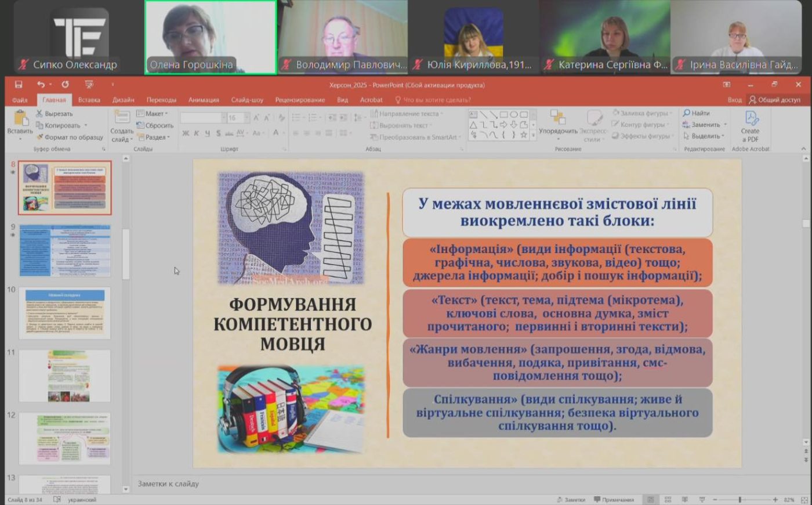Increase font size with larger A icon
The image size is (812, 505).
pyautogui.click(x=256, y=118)
